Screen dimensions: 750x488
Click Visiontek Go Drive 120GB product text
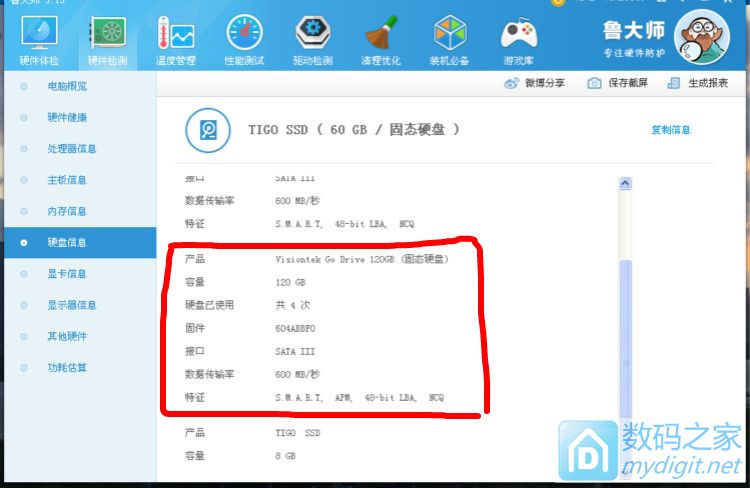pyautogui.click(x=362, y=259)
